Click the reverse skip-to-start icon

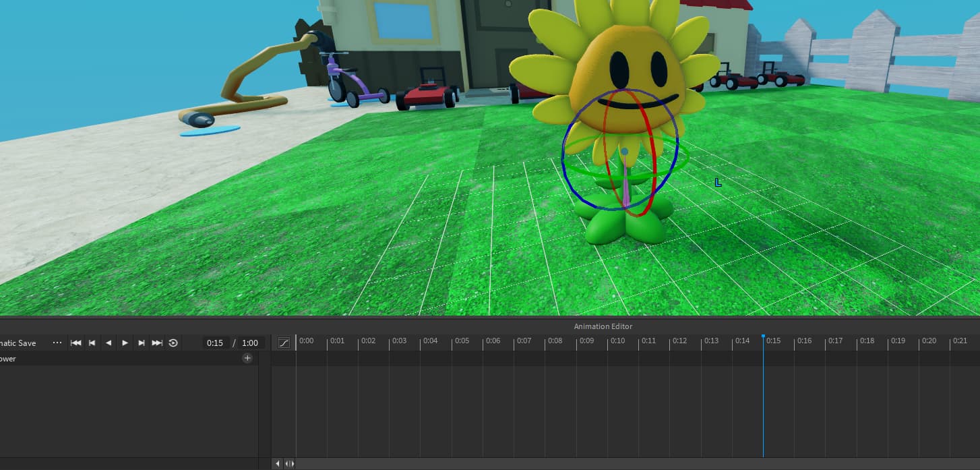(75, 343)
